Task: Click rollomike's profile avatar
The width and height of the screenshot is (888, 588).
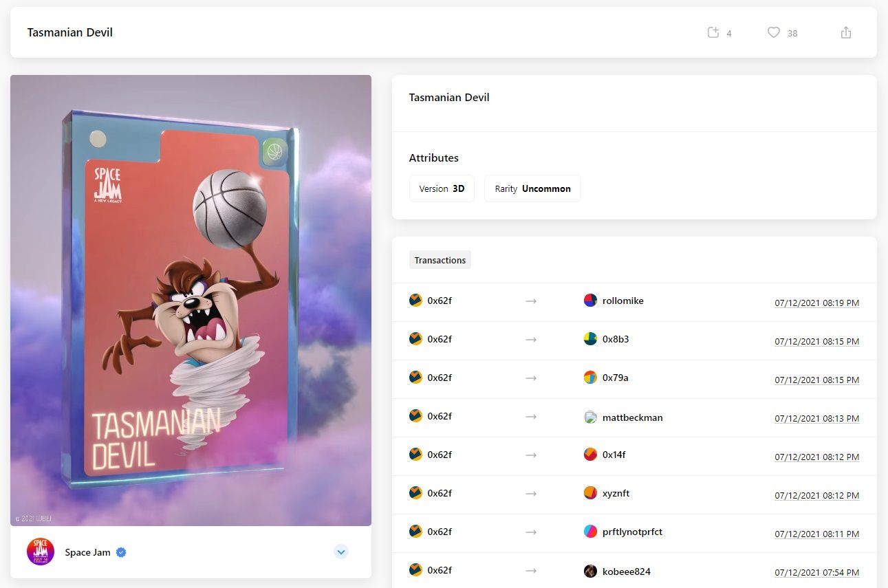Action: pyautogui.click(x=590, y=301)
